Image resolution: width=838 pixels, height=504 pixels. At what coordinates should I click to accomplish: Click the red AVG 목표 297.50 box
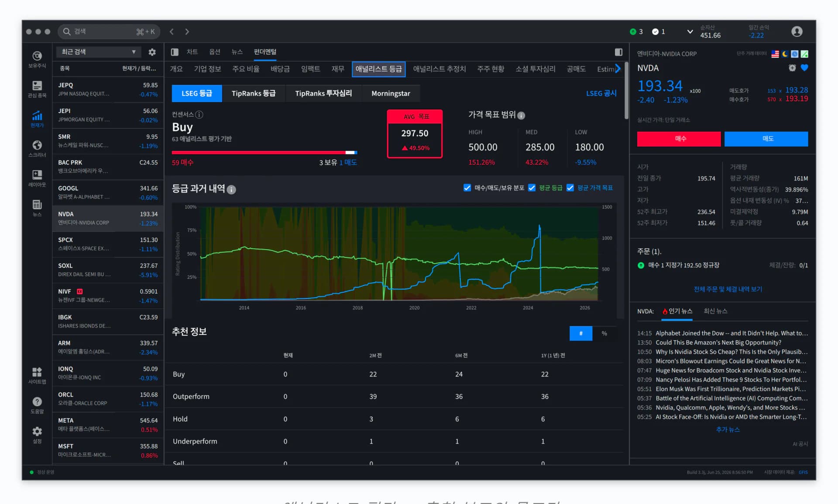415,134
